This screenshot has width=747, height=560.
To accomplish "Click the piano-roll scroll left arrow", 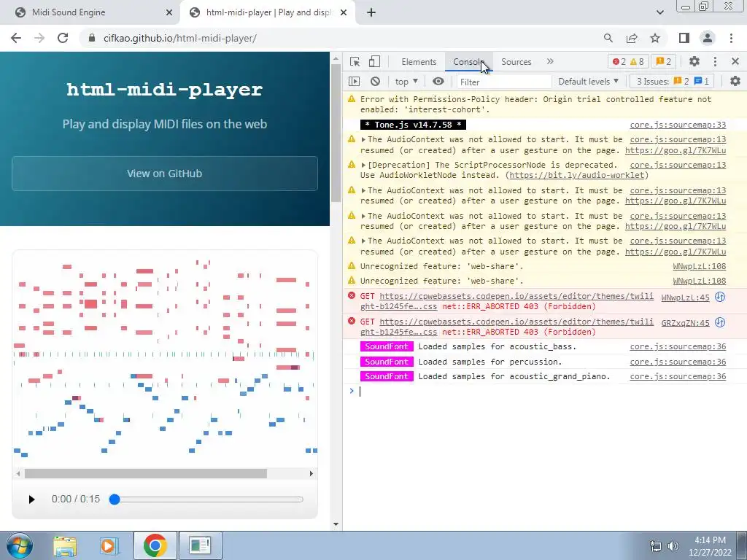I will (18, 473).
